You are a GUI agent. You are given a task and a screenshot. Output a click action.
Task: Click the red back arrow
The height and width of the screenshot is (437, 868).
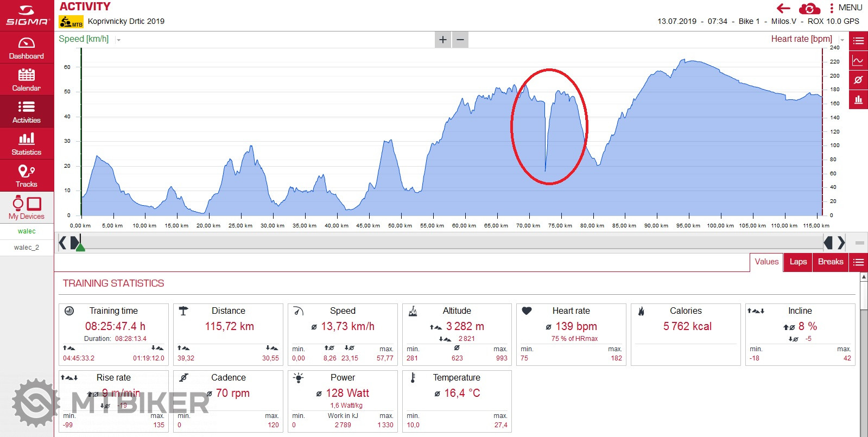point(783,8)
